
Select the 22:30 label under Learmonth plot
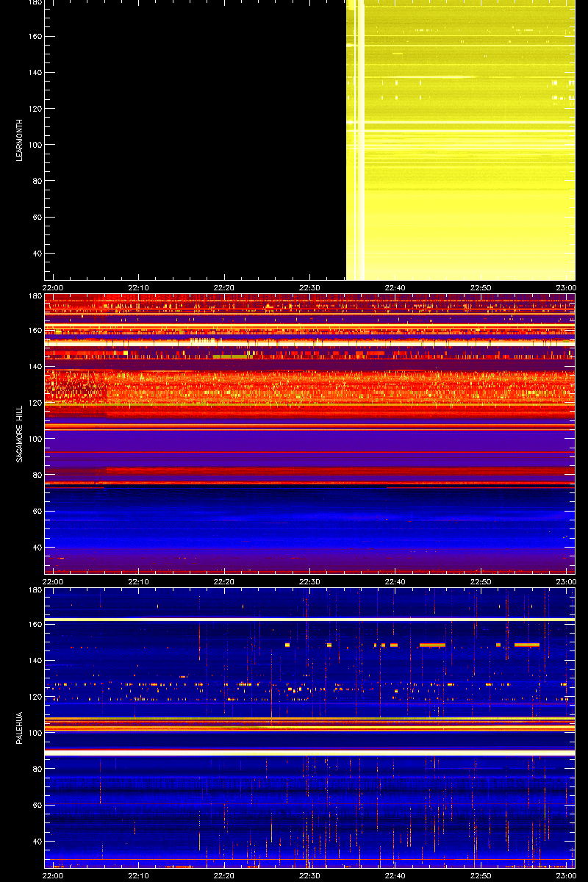[310, 287]
